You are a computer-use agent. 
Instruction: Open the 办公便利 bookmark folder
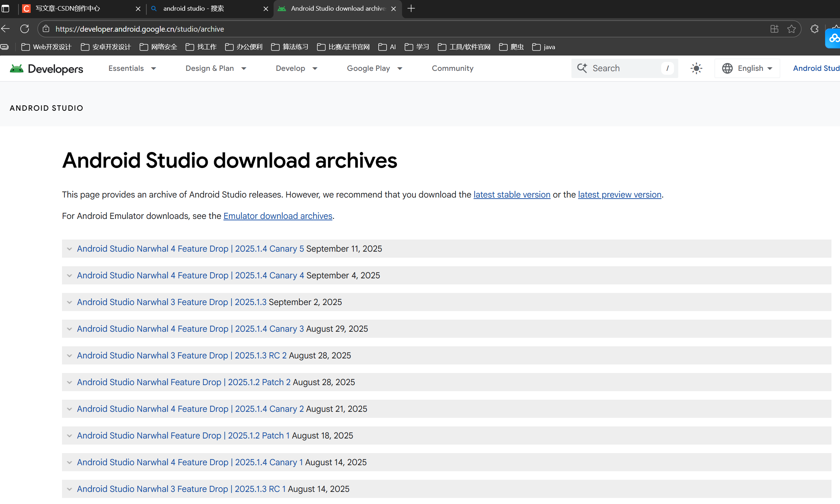click(244, 47)
